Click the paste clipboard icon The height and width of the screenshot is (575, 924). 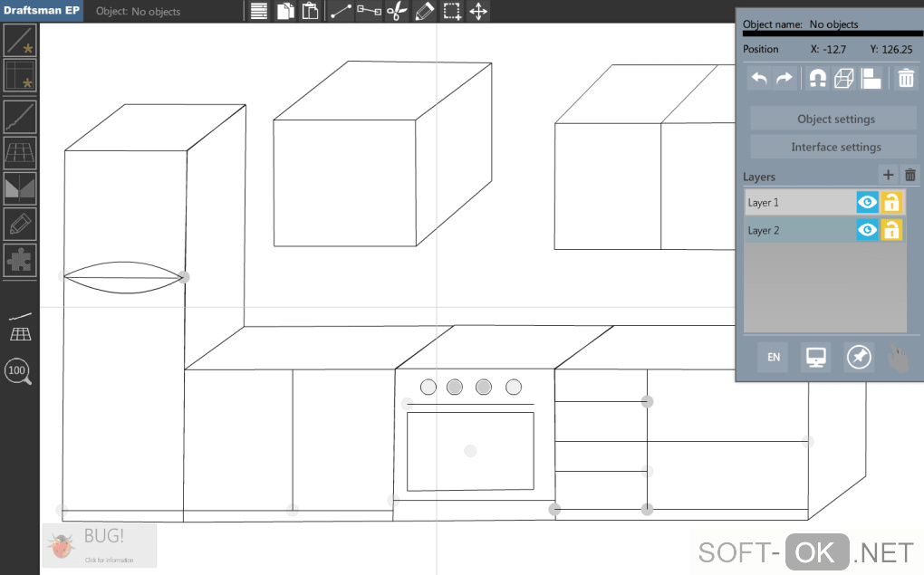(311, 11)
